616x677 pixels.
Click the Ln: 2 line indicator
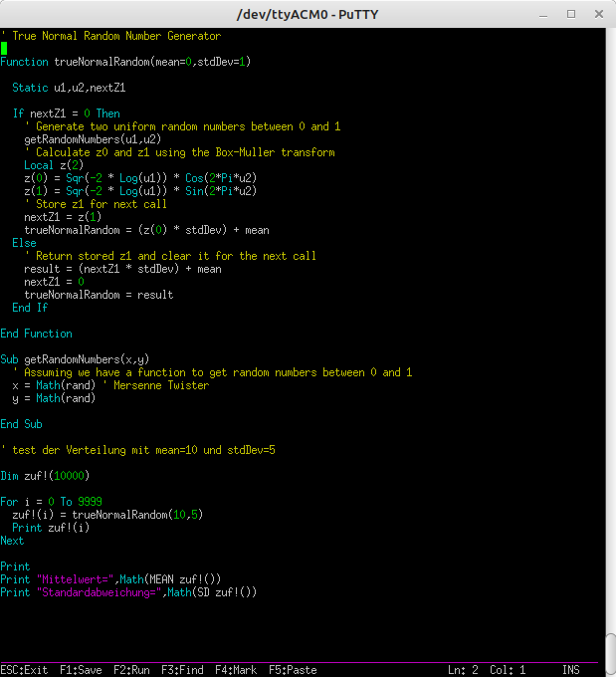tap(463, 670)
